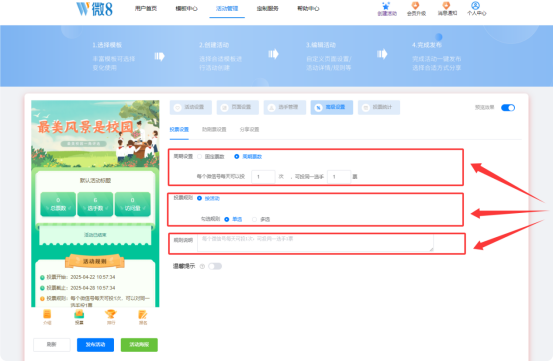
Task: Click the 访问量 stat card in preview
Action: click(x=133, y=204)
